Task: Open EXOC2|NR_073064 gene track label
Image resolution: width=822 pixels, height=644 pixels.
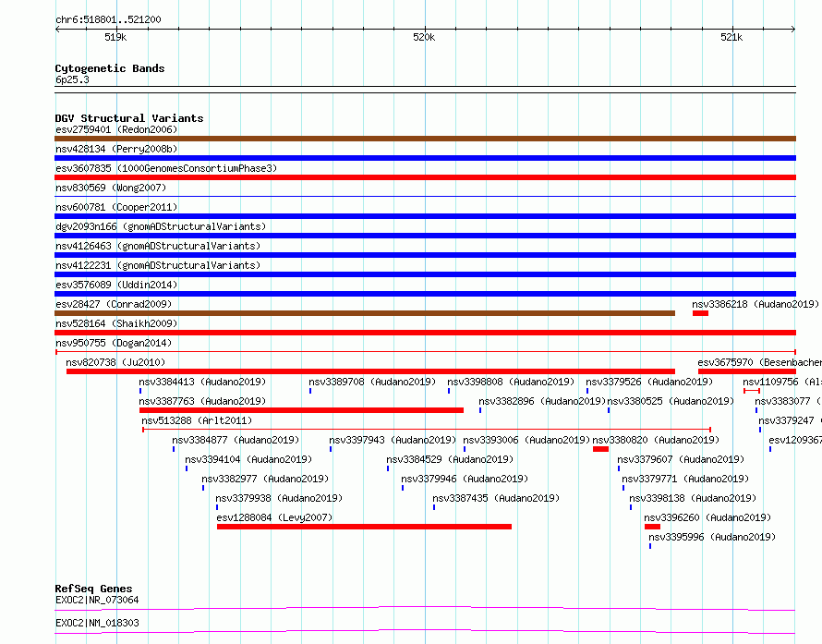Action: [97, 600]
